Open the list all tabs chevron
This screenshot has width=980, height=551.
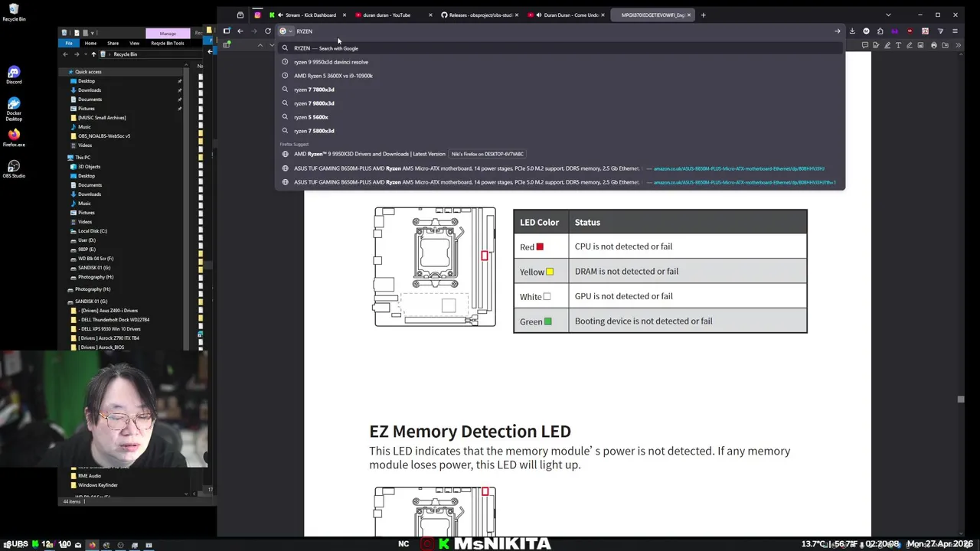888,15
